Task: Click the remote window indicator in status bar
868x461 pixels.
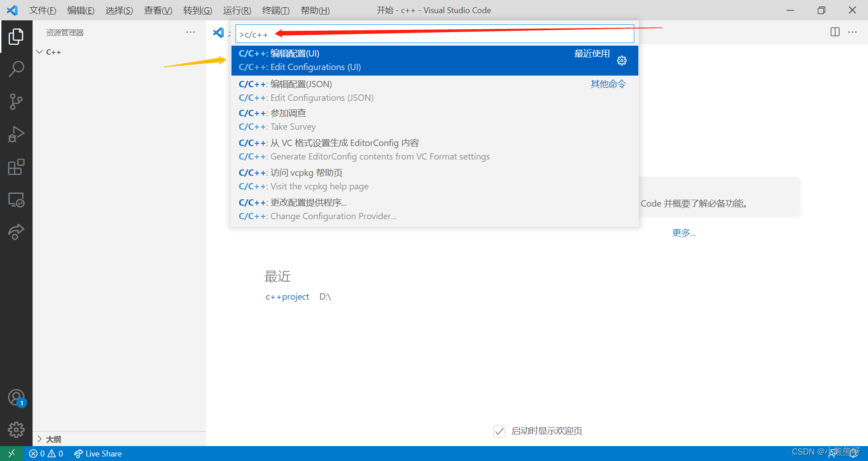Action: (11, 453)
